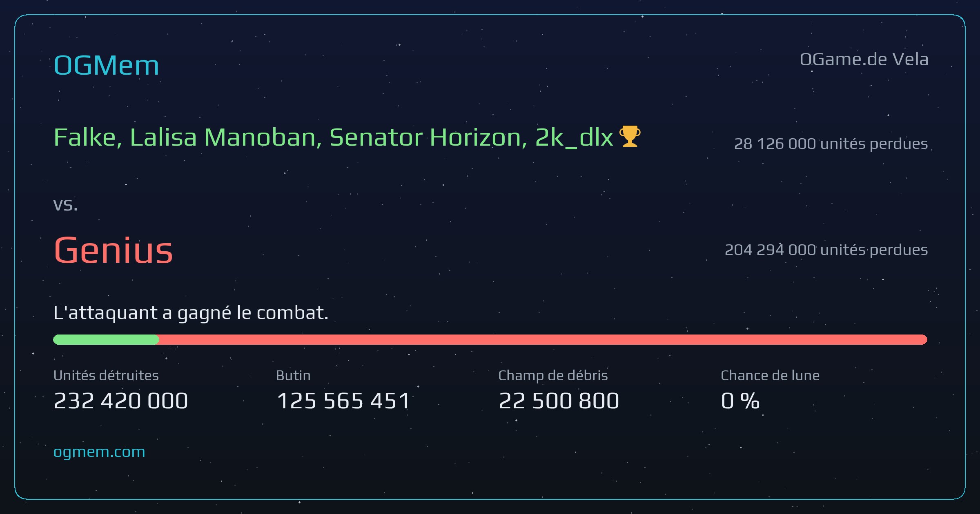
Task: Click the Butin label
Action: (x=293, y=375)
